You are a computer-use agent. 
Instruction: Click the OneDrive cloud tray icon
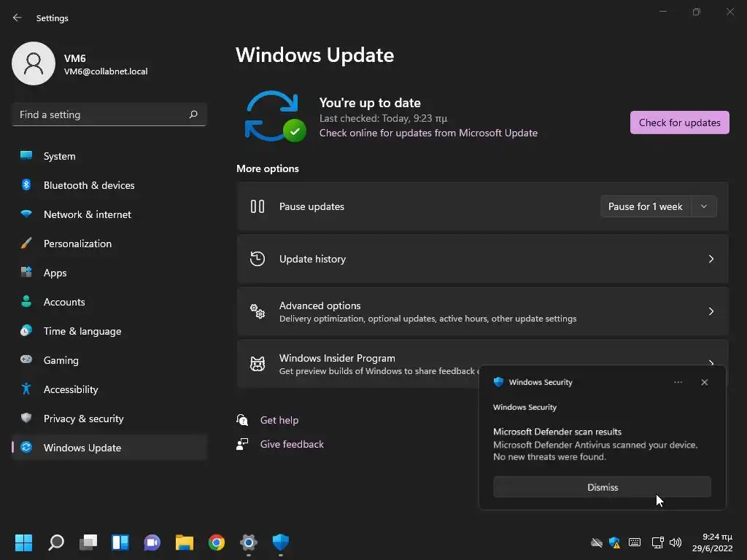tap(597, 542)
